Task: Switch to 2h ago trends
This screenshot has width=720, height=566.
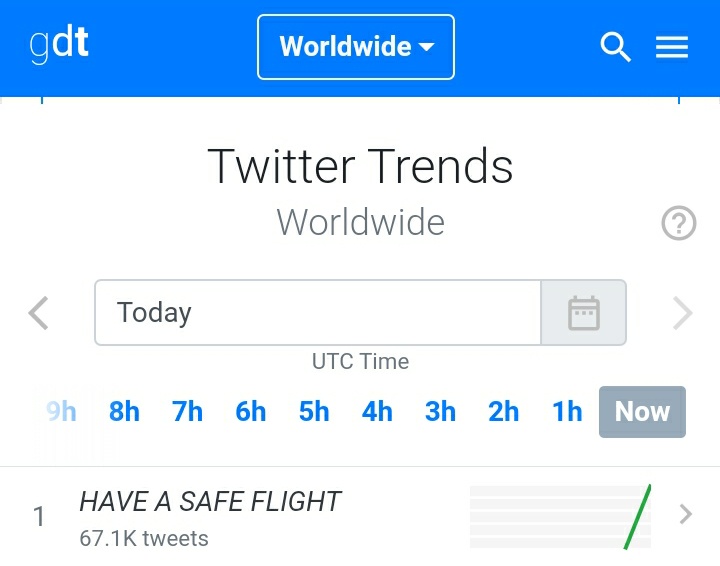Action: click(504, 412)
